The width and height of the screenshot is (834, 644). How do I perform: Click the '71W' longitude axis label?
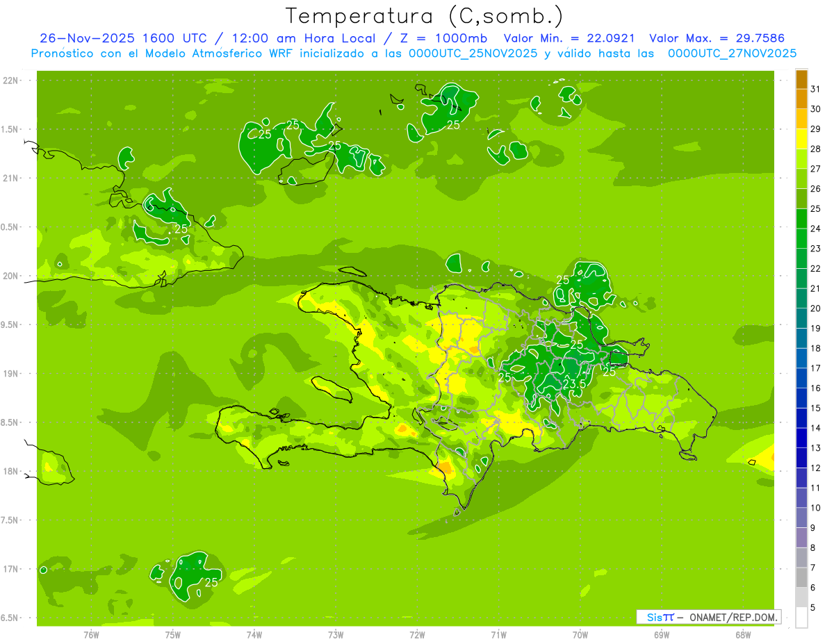pos(498,634)
